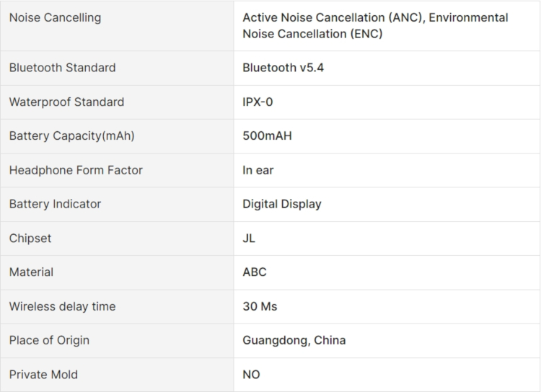Select the ABC material value
The image size is (541, 392).
click(x=254, y=272)
